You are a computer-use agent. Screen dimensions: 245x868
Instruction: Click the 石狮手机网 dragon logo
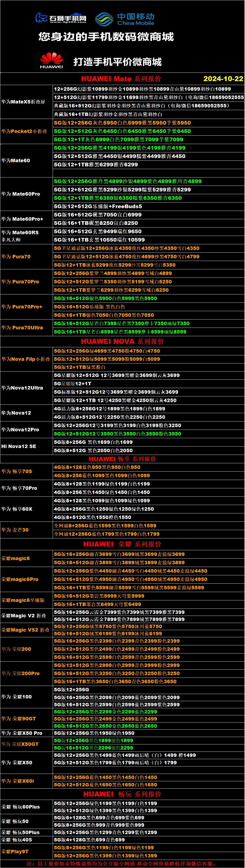click(x=61, y=18)
